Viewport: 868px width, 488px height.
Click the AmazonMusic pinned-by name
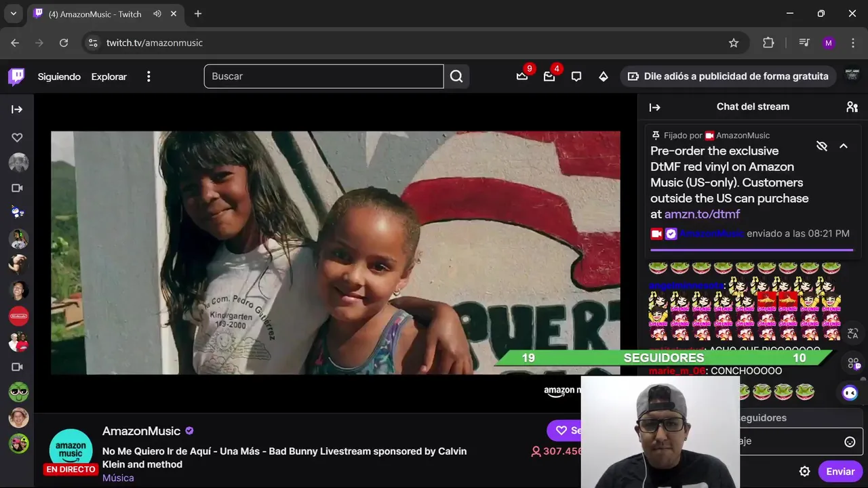[743, 136]
